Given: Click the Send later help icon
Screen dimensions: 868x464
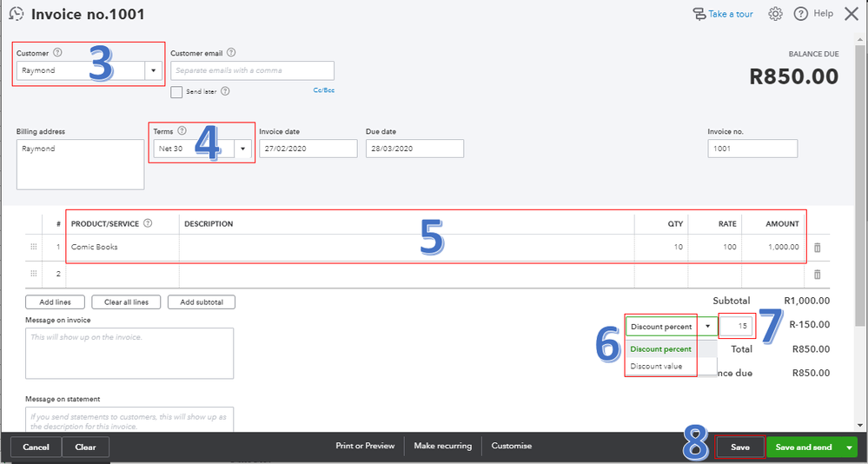Looking at the screenshot, I should pyautogui.click(x=225, y=91).
